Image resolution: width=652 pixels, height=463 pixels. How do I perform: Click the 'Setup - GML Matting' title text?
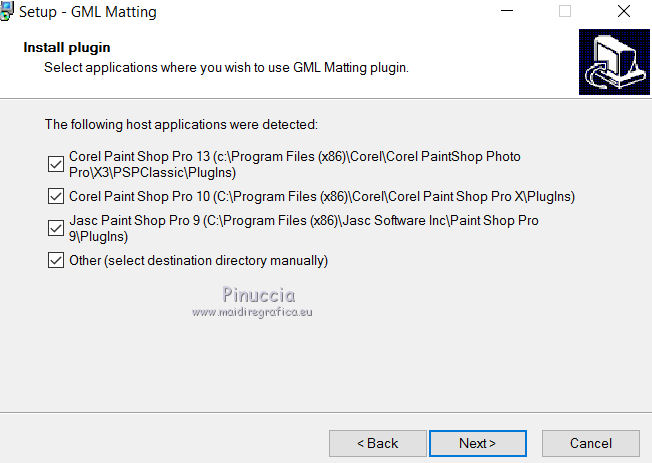pos(88,12)
